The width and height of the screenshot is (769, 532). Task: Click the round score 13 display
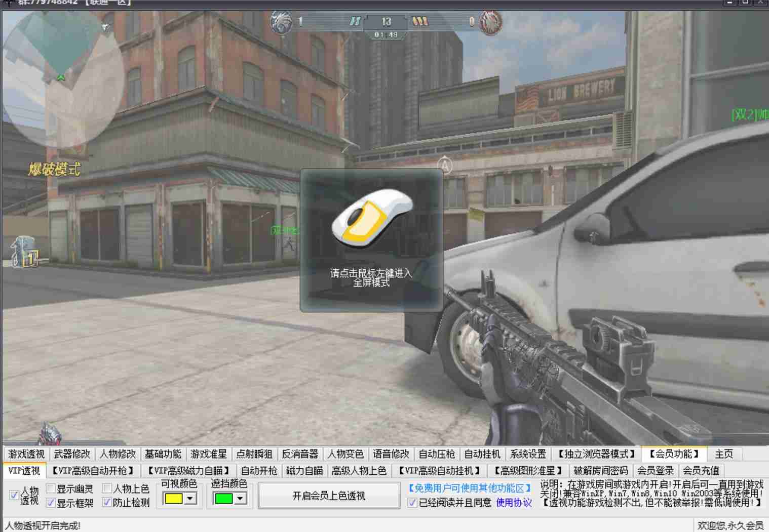point(386,21)
